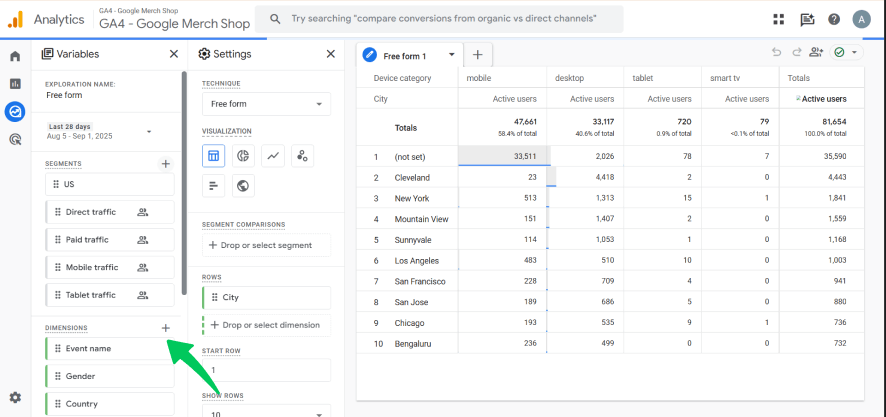The height and width of the screenshot is (417, 886).
Task: Select the Paid traffic segment
Action: click(x=110, y=240)
